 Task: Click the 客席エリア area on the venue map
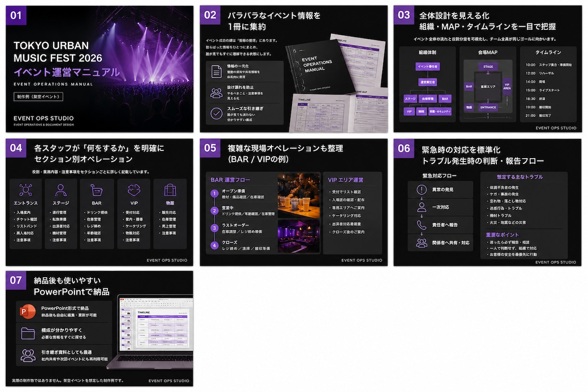(488, 87)
